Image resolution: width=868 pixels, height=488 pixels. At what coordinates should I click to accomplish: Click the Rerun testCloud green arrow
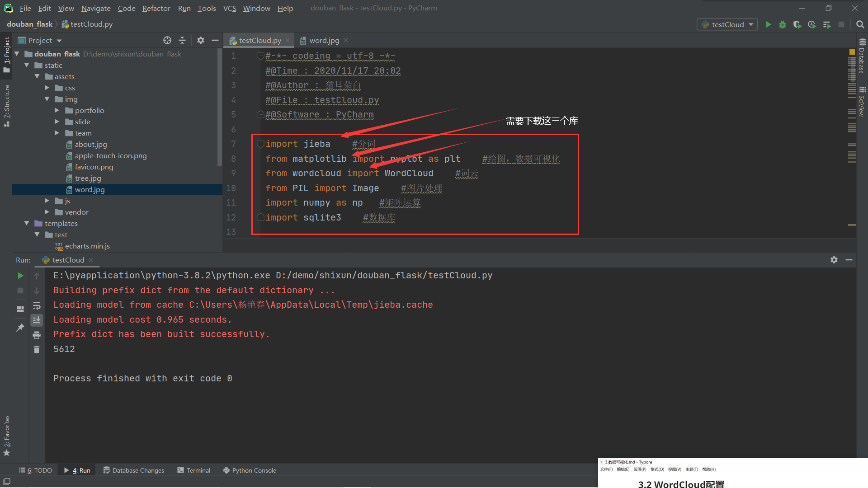(x=20, y=276)
